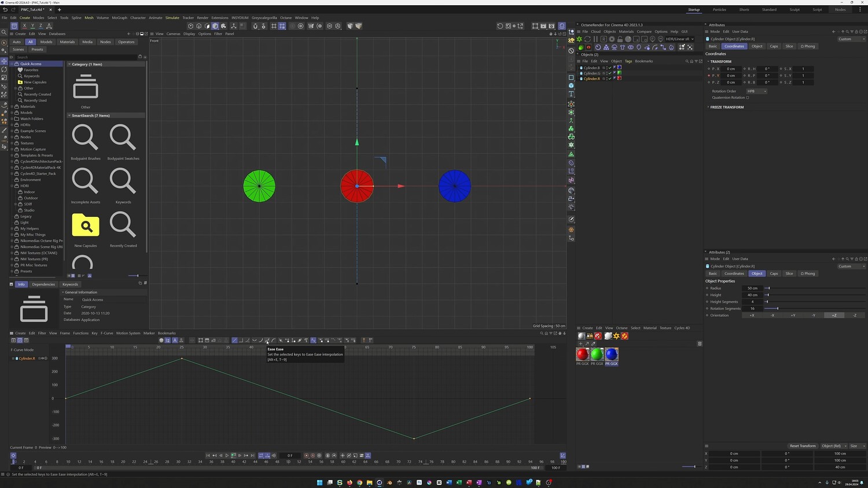Toggle the Cylinder.B enabled checkmark
Screen dimensions: 868x488
pyautogui.click(x=610, y=68)
